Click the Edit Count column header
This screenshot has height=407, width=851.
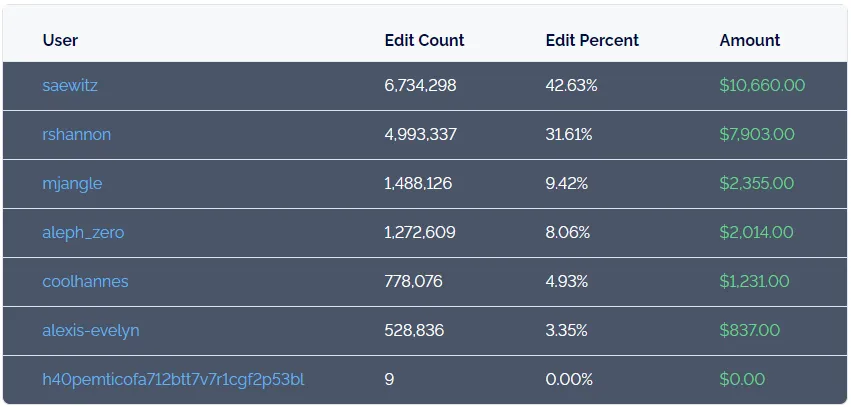[x=424, y=41]
